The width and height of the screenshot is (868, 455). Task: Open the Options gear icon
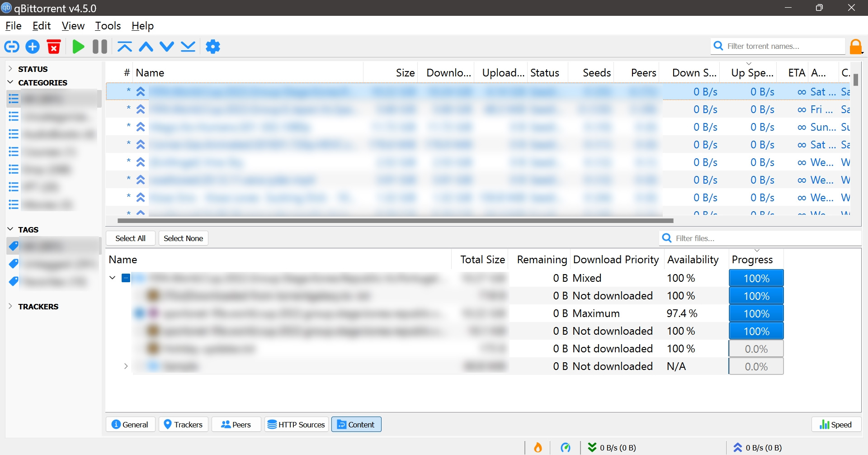[x=212, y=47]
